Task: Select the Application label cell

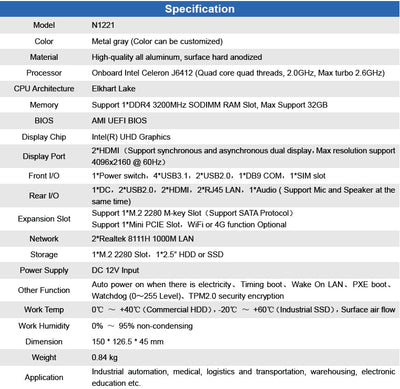Action: click(x=44, y=377)
